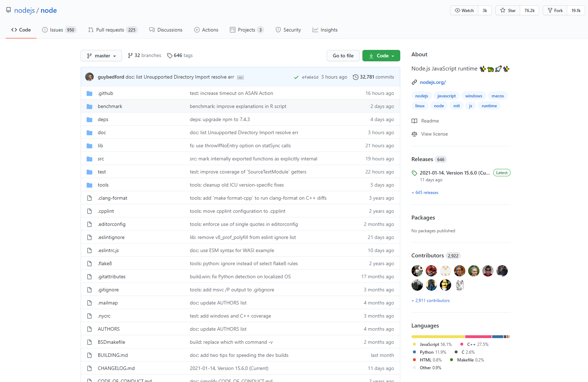Image resolution: width=588 pixels, height=382 pixels.
Task: Open the + 2,911 contributors link
Action: [x=431, y=301]
